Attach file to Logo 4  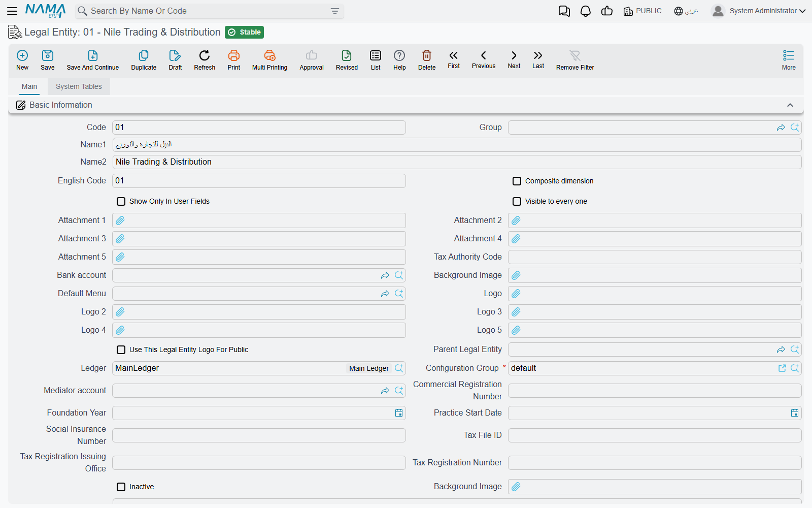point(120,330)
